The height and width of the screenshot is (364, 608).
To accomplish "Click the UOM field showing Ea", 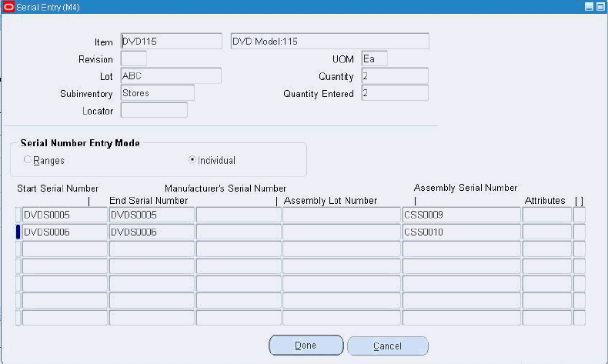I will [375, 58].
